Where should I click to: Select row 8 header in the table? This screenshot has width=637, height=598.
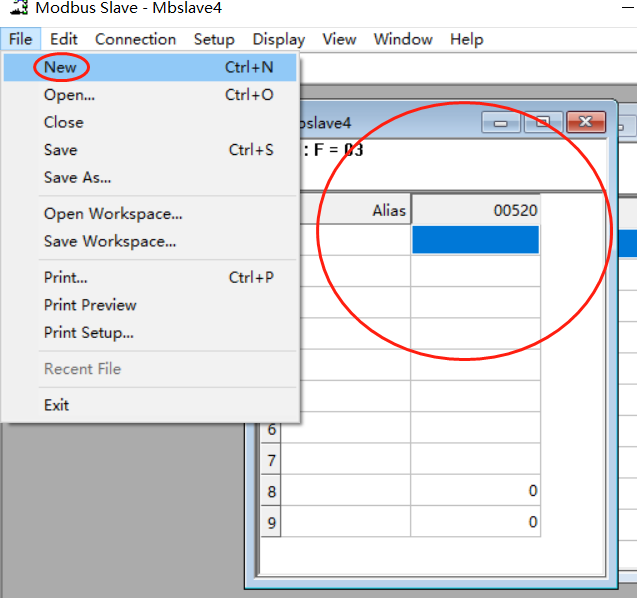point(271,491)
